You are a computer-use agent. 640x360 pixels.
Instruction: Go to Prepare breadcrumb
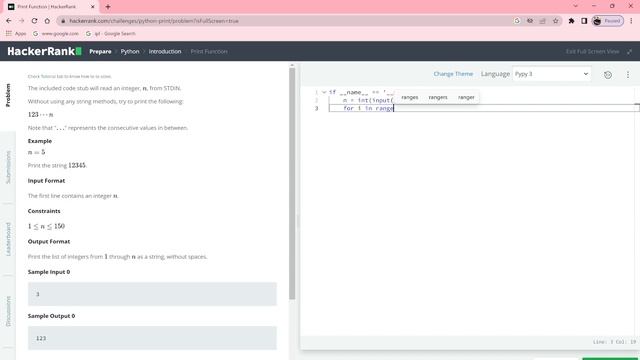pyautogui.click(x=100, y=51)
